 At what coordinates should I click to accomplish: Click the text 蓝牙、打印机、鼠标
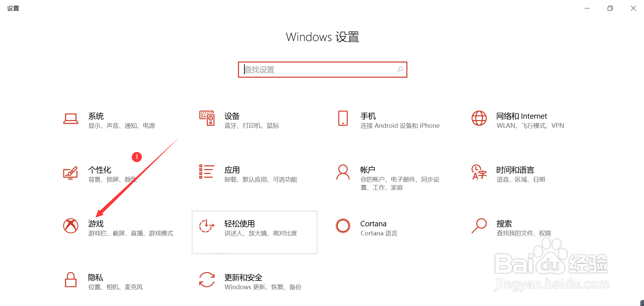tap(252, 126)
